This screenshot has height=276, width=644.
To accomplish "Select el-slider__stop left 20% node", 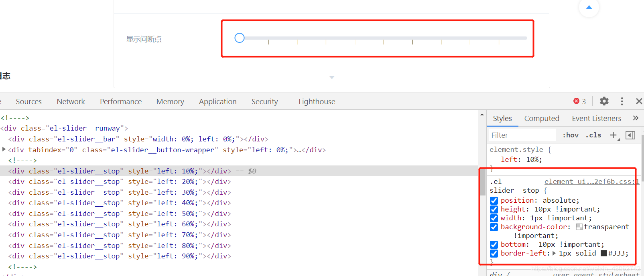I will (x=120, y=181).
